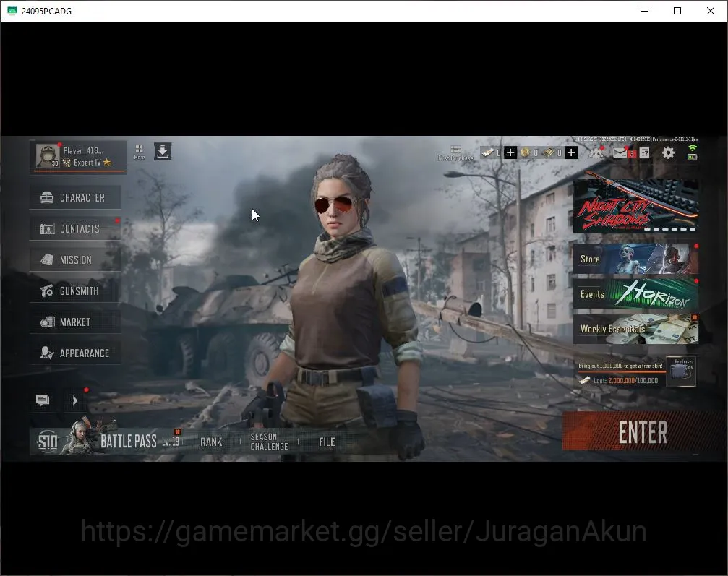Click the orange loot progress bar
The width and height of the screenshot is (728, 576).
click(621, 371)
